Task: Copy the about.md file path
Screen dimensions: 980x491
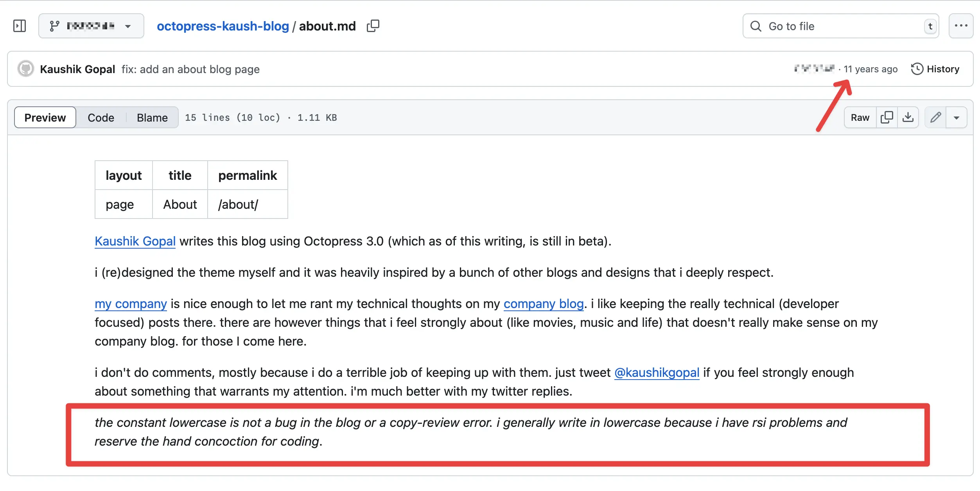Action: pos(373,25)
